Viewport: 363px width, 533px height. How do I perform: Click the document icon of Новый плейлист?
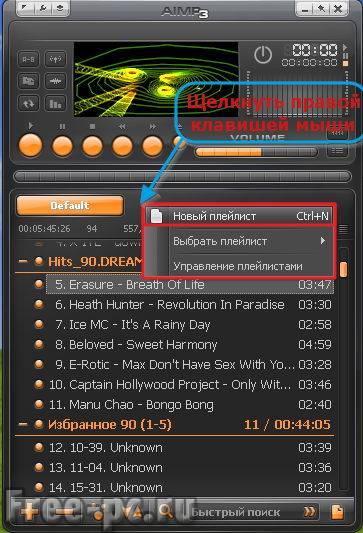click(x=156, y=216)
